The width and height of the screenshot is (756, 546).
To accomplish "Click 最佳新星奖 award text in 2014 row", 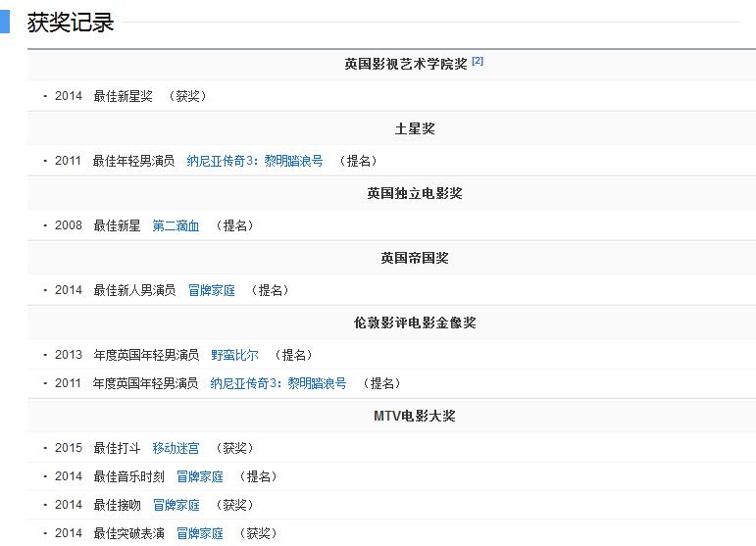I will 123,96.
